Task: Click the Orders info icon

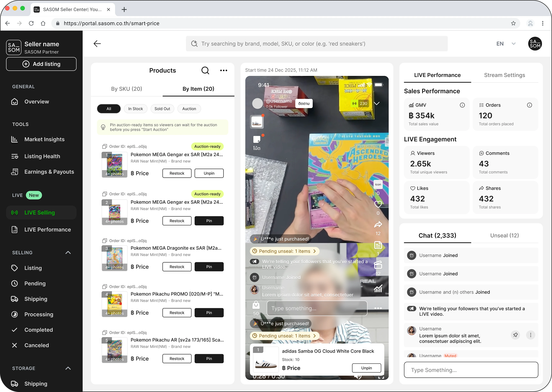Action: [x=529, y=105]
